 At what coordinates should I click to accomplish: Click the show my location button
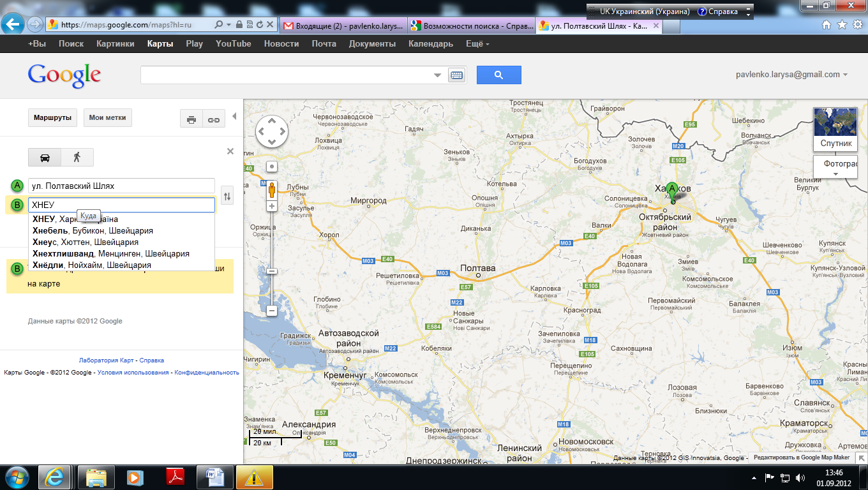(x=271, y=167)
